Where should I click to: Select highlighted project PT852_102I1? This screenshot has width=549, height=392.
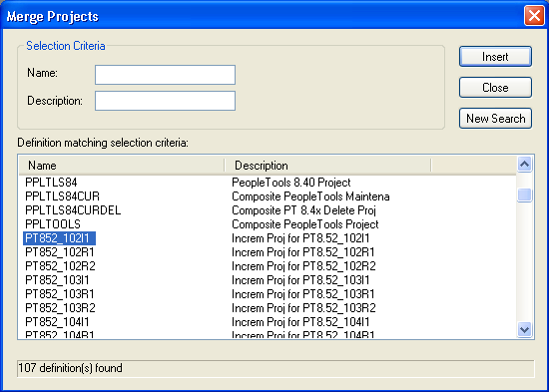click(59, 238)
